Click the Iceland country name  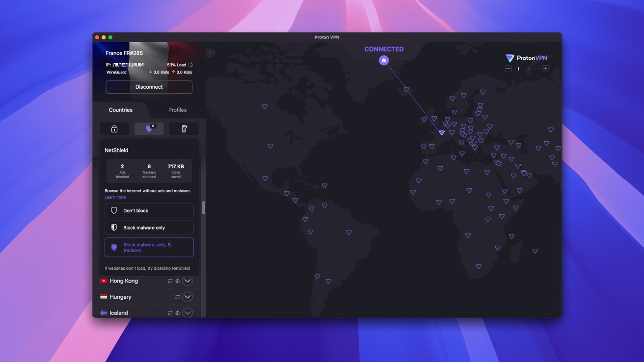coord(119,313)
